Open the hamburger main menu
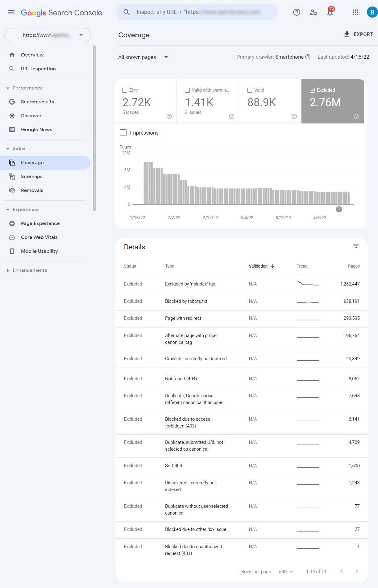This screenshot has height=588, width=378. pyautogui.click(x=11, y=12)
